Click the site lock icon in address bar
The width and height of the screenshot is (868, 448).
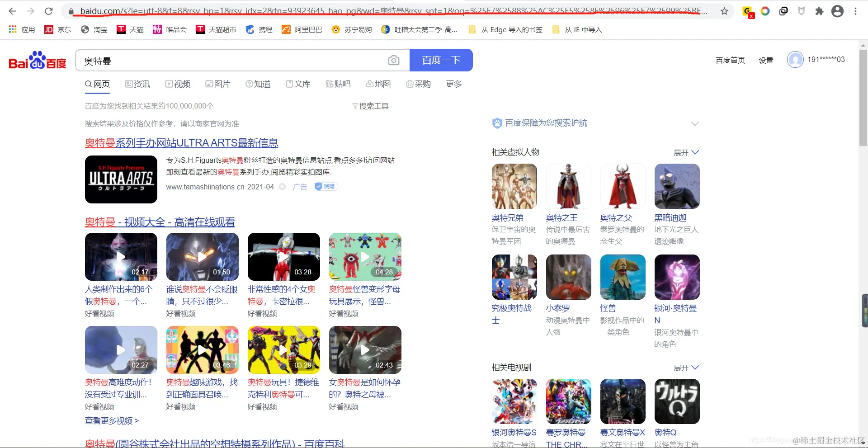[x=71, y=11]
